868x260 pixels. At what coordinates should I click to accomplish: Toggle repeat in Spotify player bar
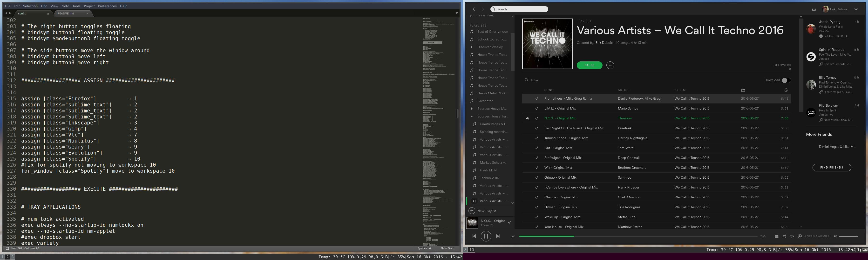[x=792, y=236]
